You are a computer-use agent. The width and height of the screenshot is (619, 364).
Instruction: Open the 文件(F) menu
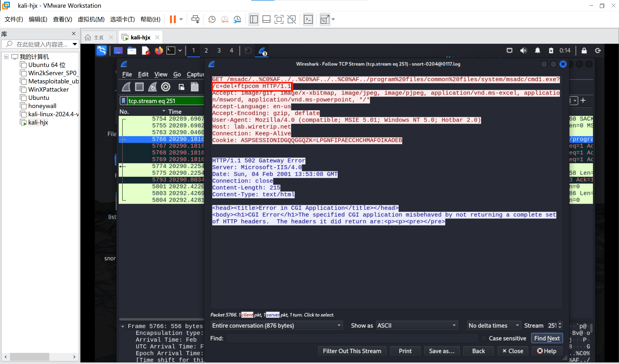point(14,19)
